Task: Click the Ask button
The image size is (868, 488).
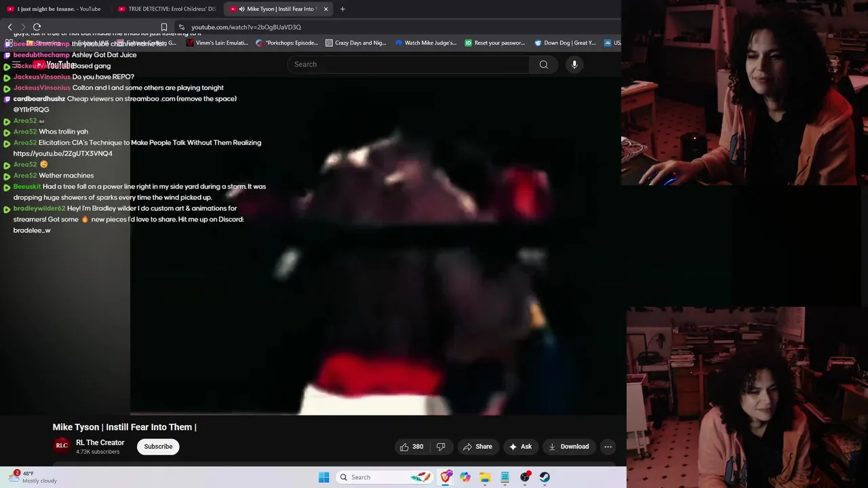Action: coord(520,447)
